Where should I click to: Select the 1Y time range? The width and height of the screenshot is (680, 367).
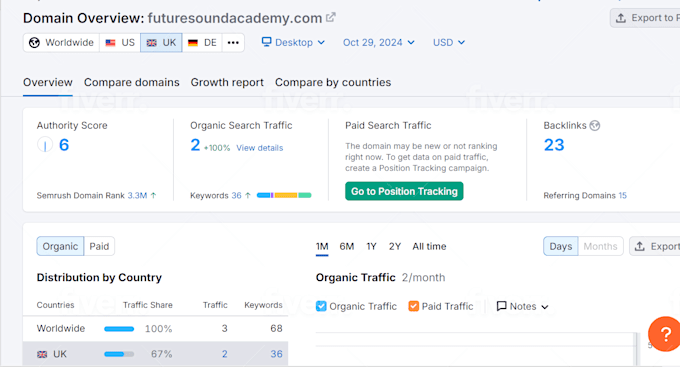pyautogui.click(x=371, y=246)
